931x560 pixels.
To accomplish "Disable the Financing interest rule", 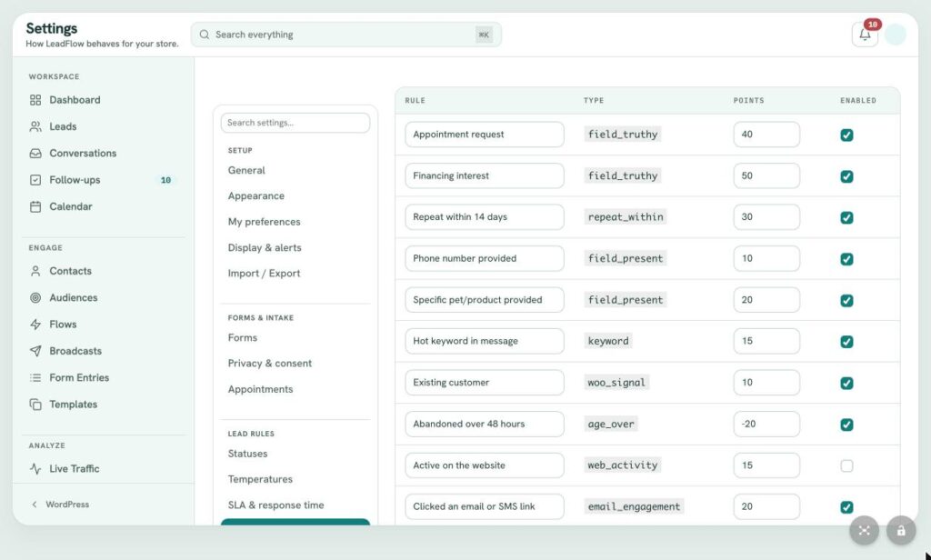I will pyautogui.click(x=846, y=176).
